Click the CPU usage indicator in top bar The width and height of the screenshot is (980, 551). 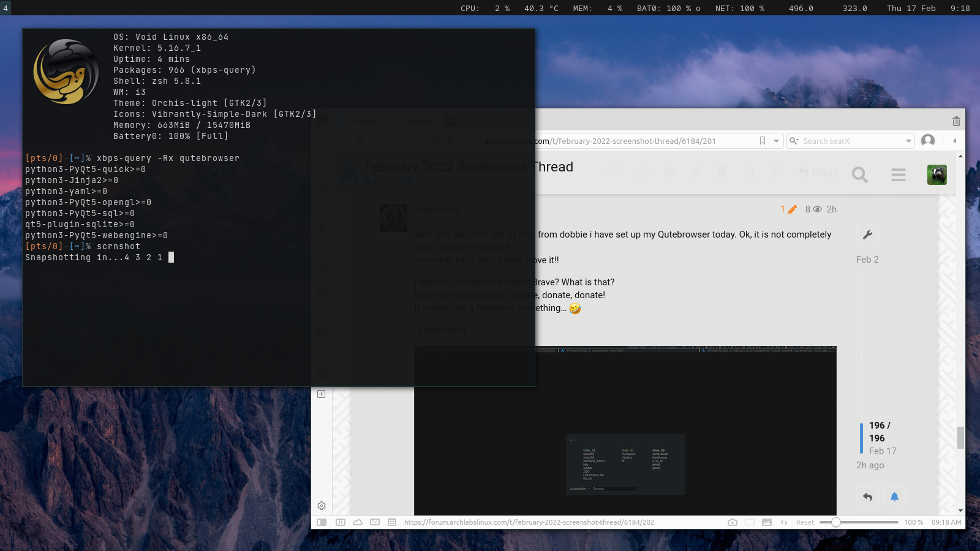485,8
